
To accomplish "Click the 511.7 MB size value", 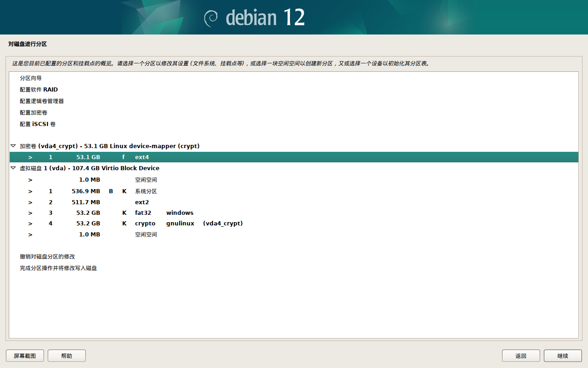I will 86,202.
